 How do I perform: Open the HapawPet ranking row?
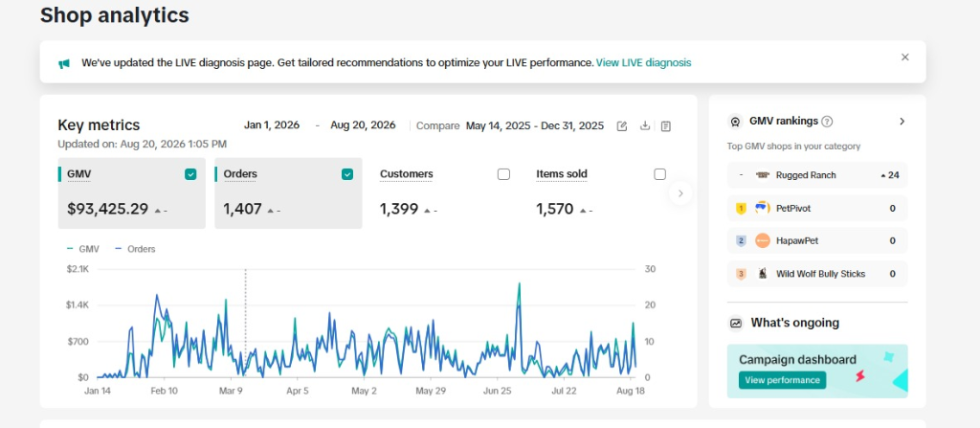tap(817, 241)
